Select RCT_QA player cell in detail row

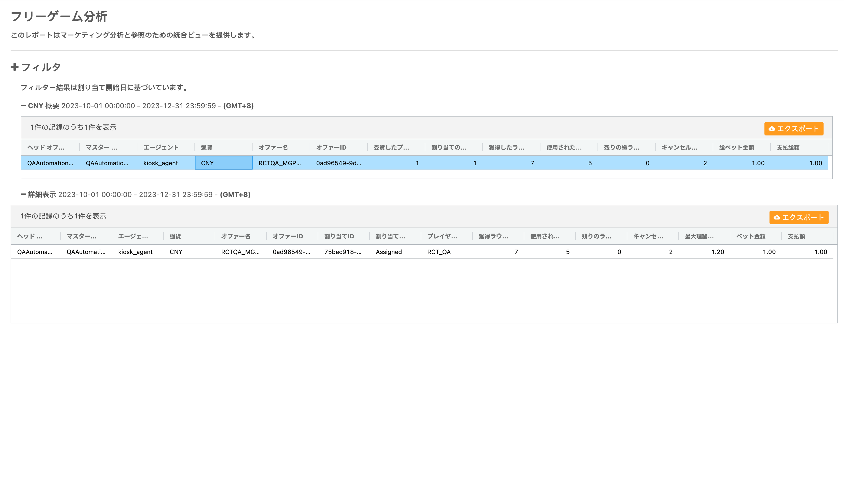438,252
